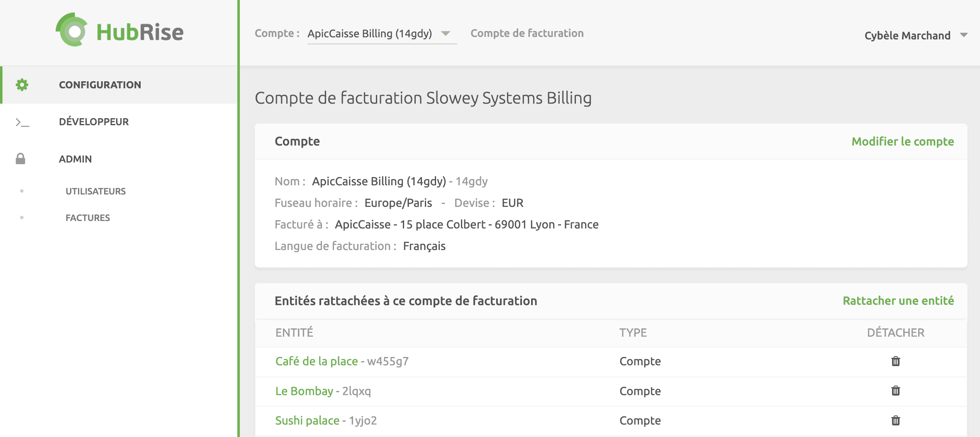Click the Entités rattachées section heading
This screenshot has width=980, height=437.
tap(406, 301)
